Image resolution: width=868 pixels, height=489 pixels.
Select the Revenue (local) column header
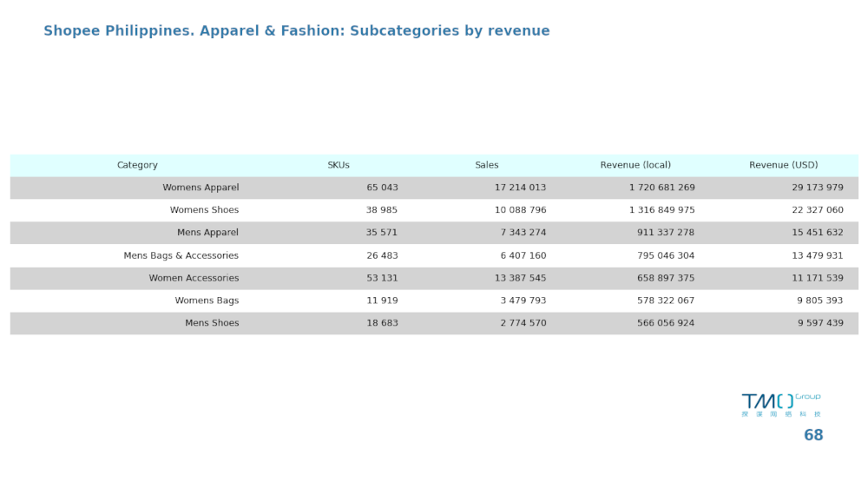pyautogui.click(x=635, y=165)
